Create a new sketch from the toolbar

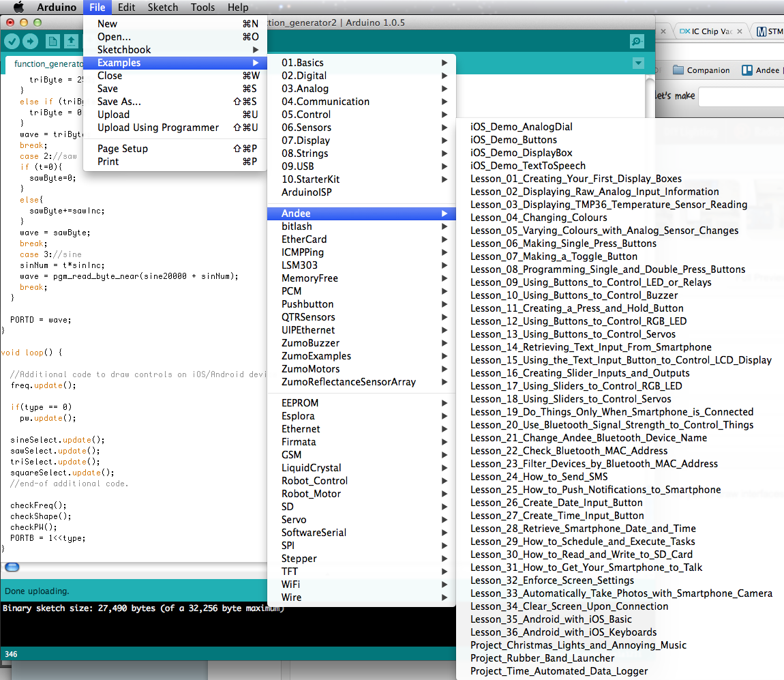(x=52, y=41)
